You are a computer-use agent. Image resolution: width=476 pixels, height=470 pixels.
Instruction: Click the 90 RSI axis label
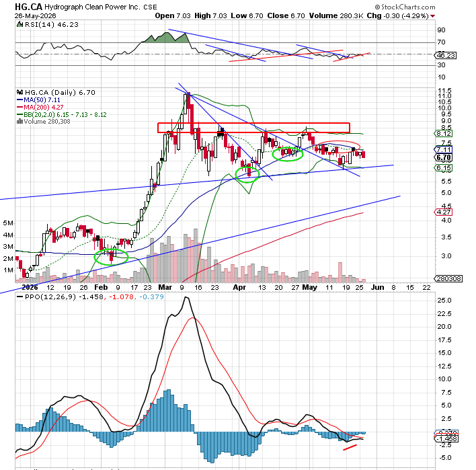pyautogui.click(x=442, y=30)
